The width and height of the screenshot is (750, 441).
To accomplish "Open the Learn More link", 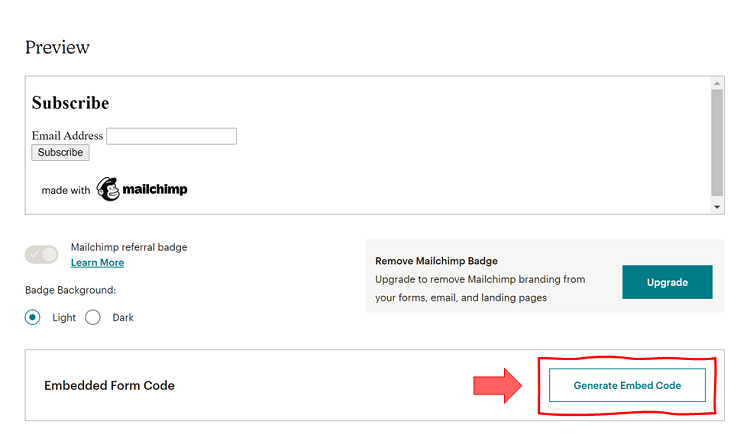I will pos(98,262).
